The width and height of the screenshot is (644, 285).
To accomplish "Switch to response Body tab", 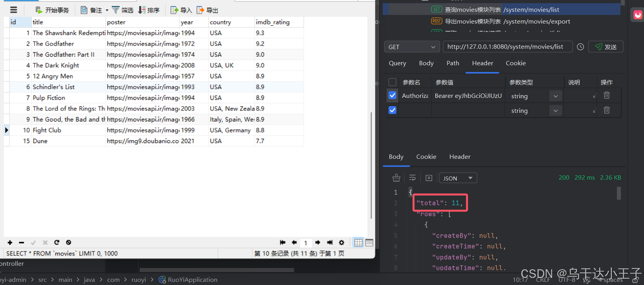I will click(x=396, y=157).
